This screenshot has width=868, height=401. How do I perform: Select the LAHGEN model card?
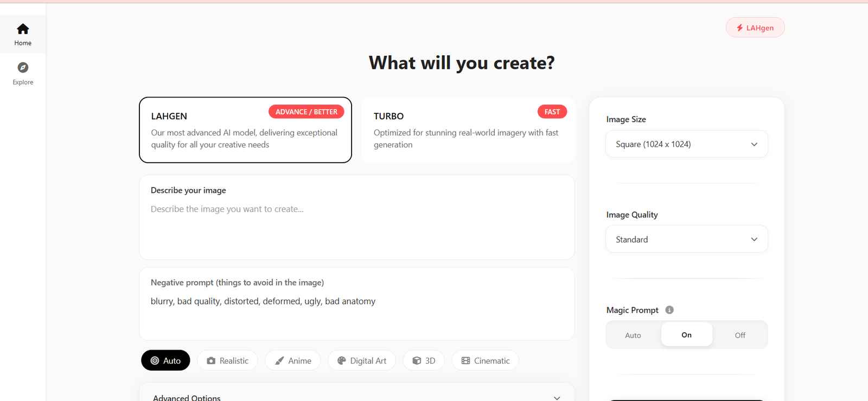245,130
